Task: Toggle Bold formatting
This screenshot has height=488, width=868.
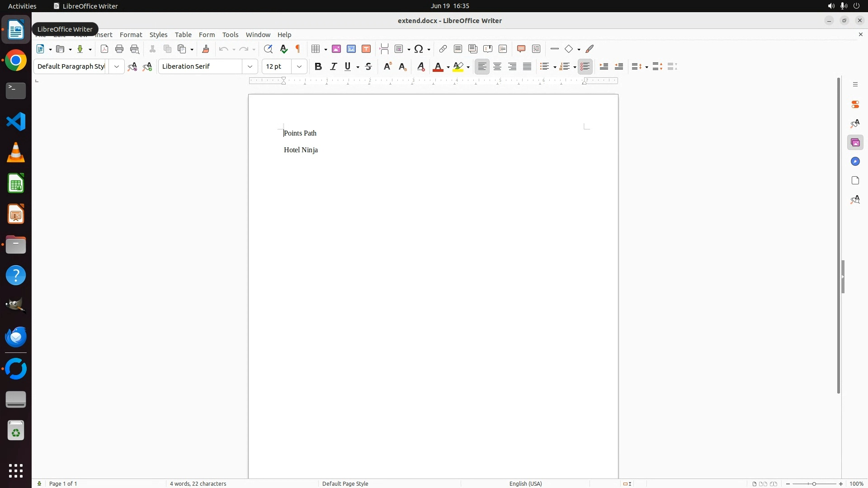Action: [318, 66]
